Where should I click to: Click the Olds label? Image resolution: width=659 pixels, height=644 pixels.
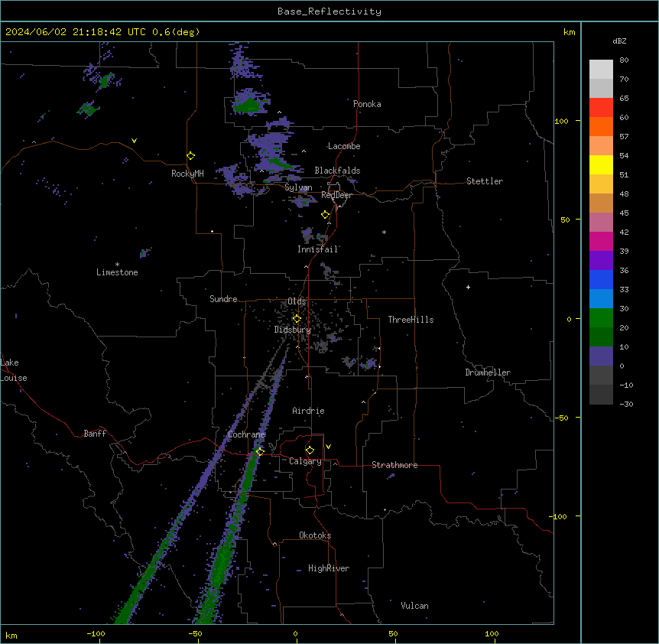click(297, 301)
